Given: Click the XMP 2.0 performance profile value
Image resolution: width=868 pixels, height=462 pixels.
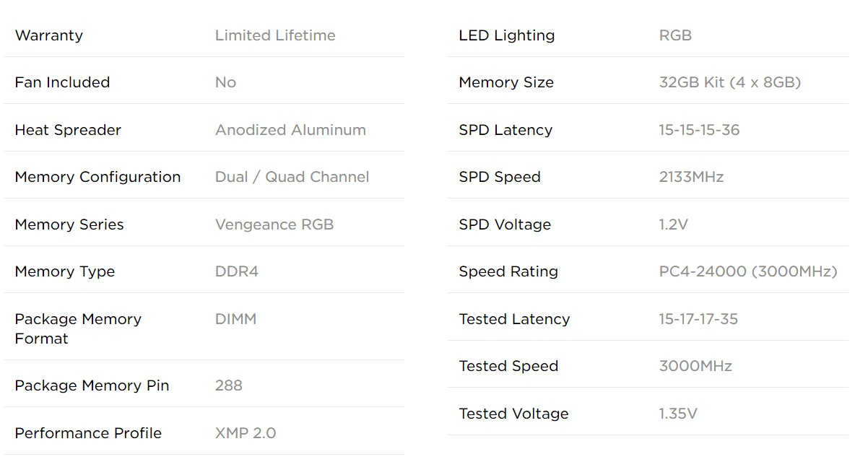Looking at the screenshot, I should tap(246, 433).
